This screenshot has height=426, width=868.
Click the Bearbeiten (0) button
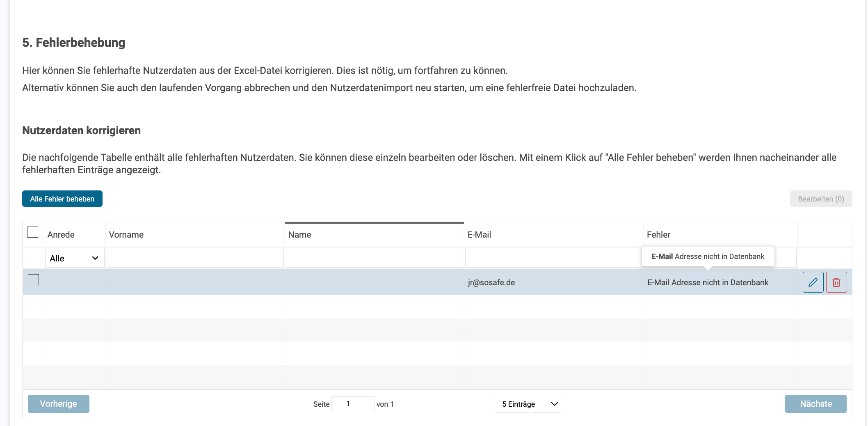(820, 199)
